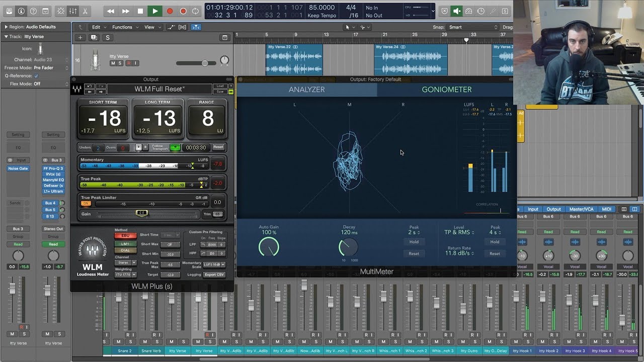Click the Scissors editors icon
The height and width of the screenshot is (362, 644).
click(x=85, y=11)
